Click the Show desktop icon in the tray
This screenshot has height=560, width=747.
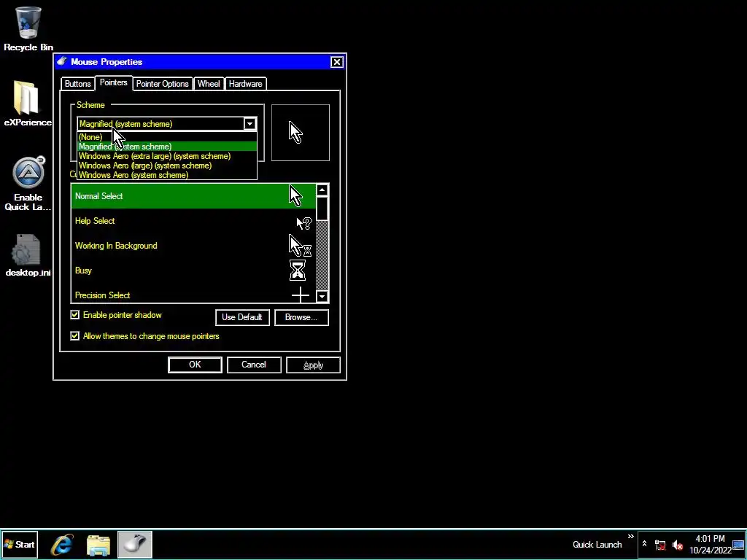click(x=738, y=545)
